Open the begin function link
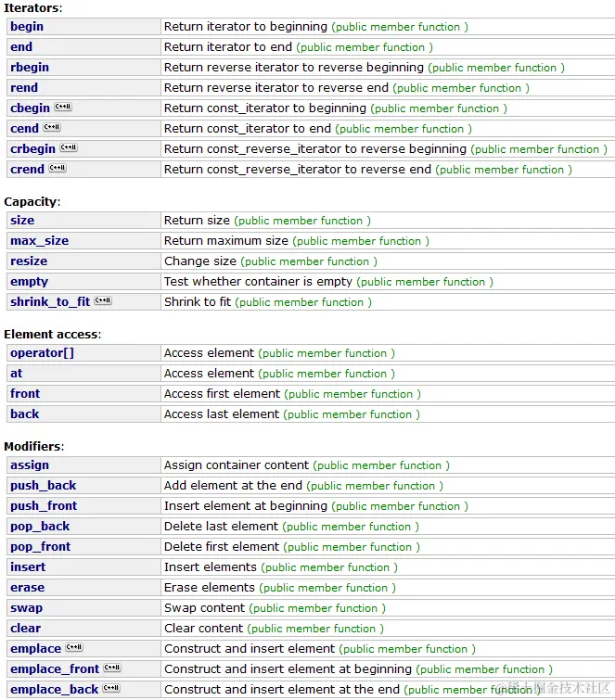 [27, 27]
